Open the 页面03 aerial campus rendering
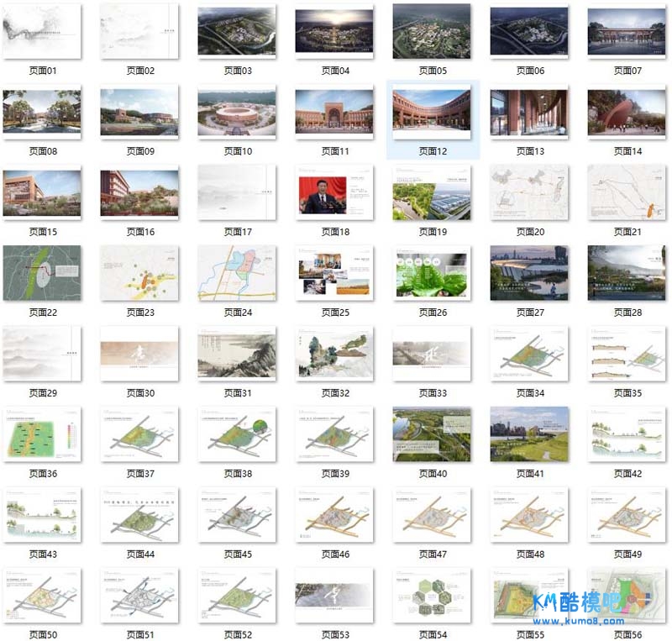This screenshot has height=641, width=672. click(x=237, y=31)
